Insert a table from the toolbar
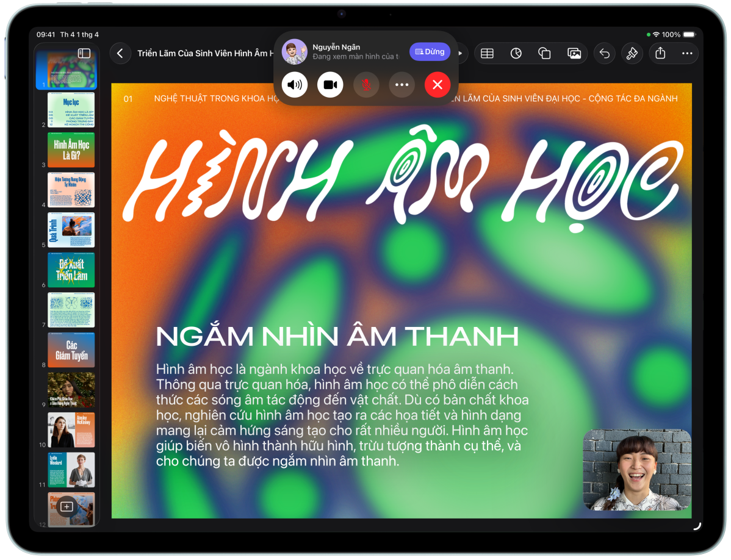731x560 pixels. (487, 54)
